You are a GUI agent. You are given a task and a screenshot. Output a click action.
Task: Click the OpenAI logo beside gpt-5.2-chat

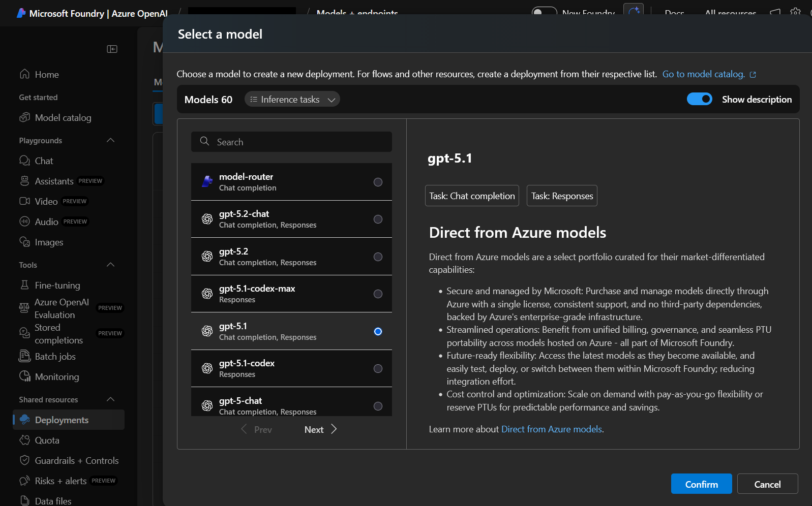pos(207,219)
